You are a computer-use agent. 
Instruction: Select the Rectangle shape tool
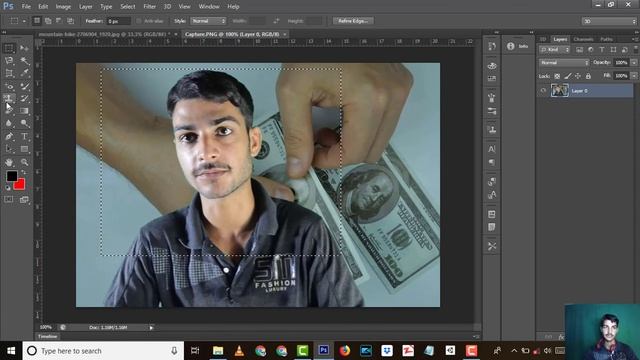click(24, 149)
